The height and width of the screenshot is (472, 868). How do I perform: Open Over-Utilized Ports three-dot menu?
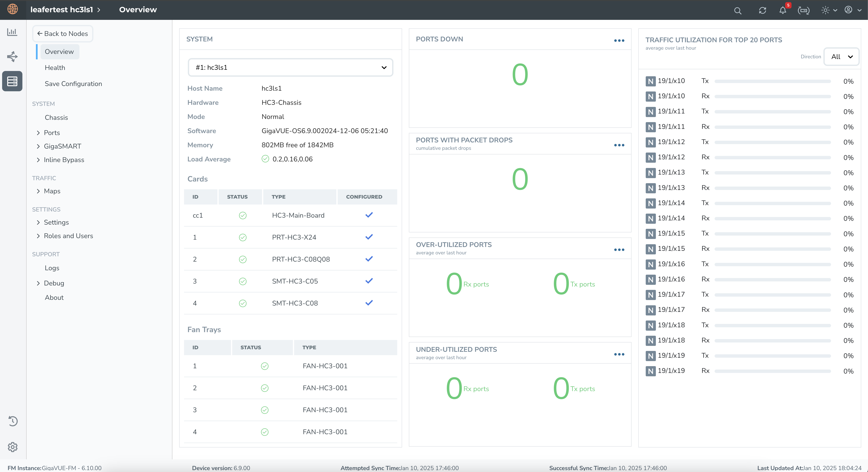click(619, 250)
